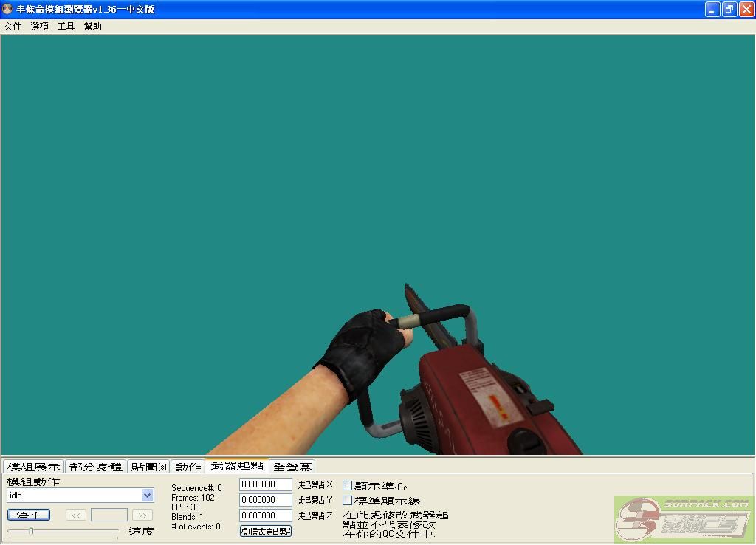Open the 幫助 menu

click(93, 27)
